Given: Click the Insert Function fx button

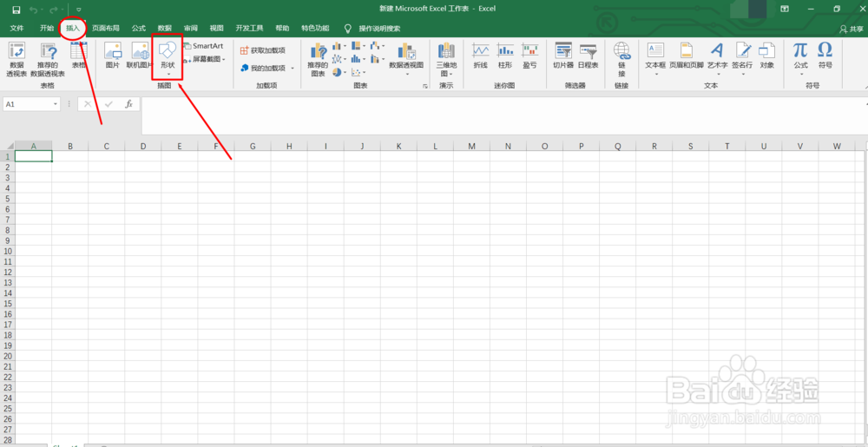Looking at the screenshot, I should pyautogui.click(x=128, y=104).
